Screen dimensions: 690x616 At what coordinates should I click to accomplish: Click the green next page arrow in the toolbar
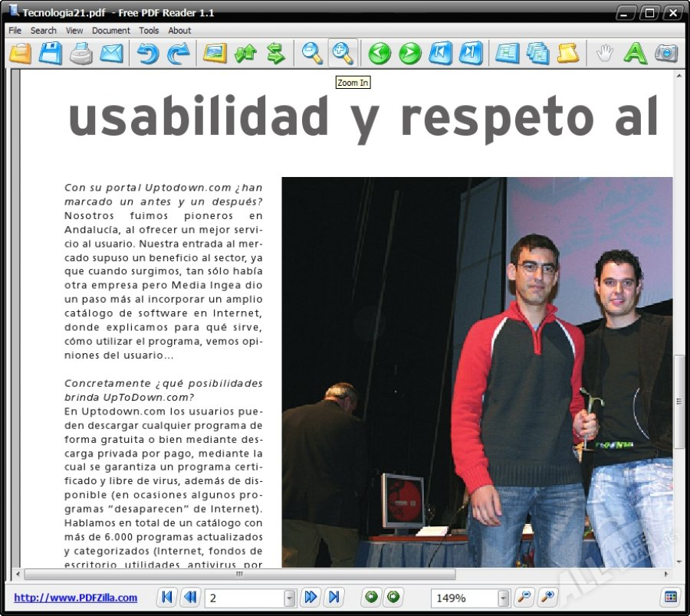[x=410, y=53]
